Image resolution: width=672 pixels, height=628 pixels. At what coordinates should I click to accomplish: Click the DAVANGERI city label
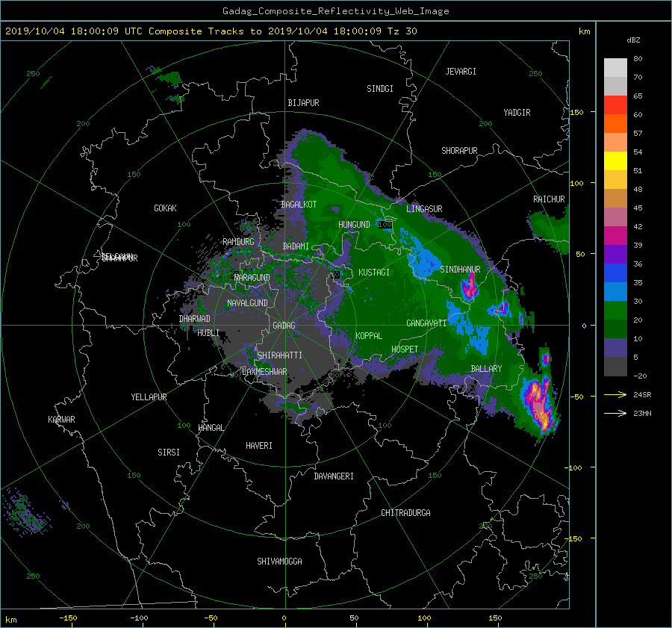(x=334, y=476)
